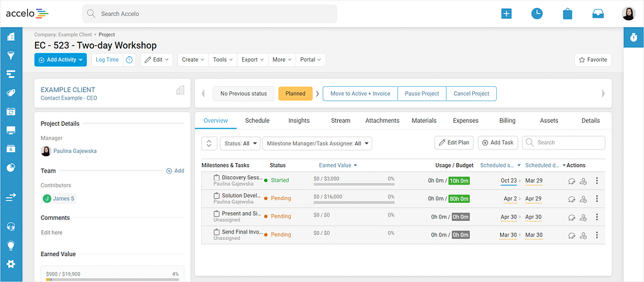Screen dimensions: 644x282
Task: Open the user profile avatar in header
Action: click(628, 14)
